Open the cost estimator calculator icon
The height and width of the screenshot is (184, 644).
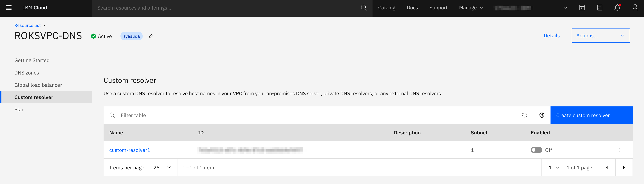coord(599,8)
